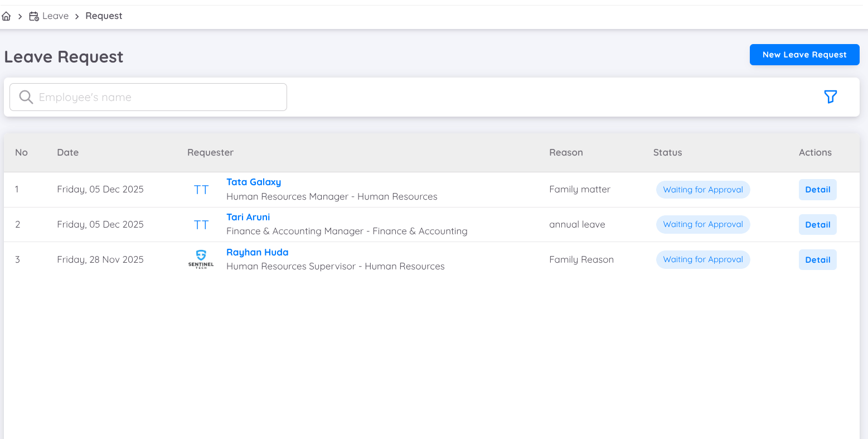Screen dimensions: 868x439
Task: Click the home icon in the breadcrumb
Action: pos(7,16)
